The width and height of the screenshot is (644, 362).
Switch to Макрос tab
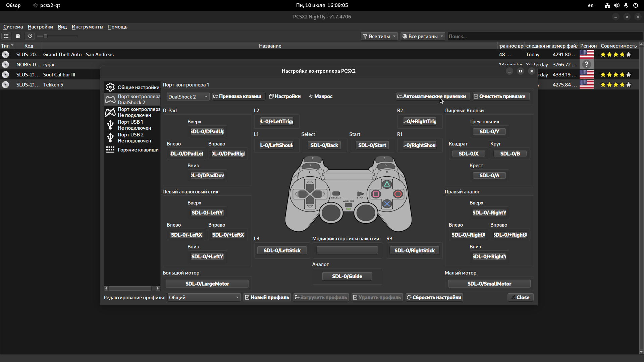321,96
